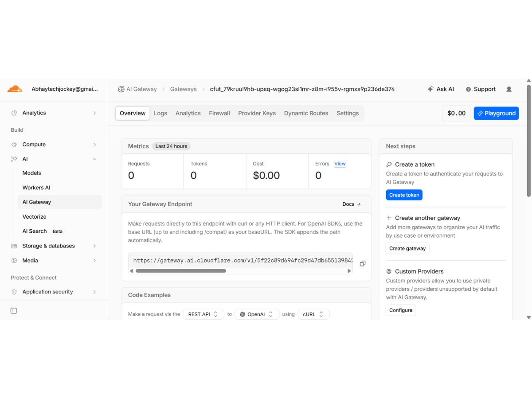Click the endpoint horizontal scrollbar thumb
The height and width of the screenshot is (399, 532).
(181, 271)
